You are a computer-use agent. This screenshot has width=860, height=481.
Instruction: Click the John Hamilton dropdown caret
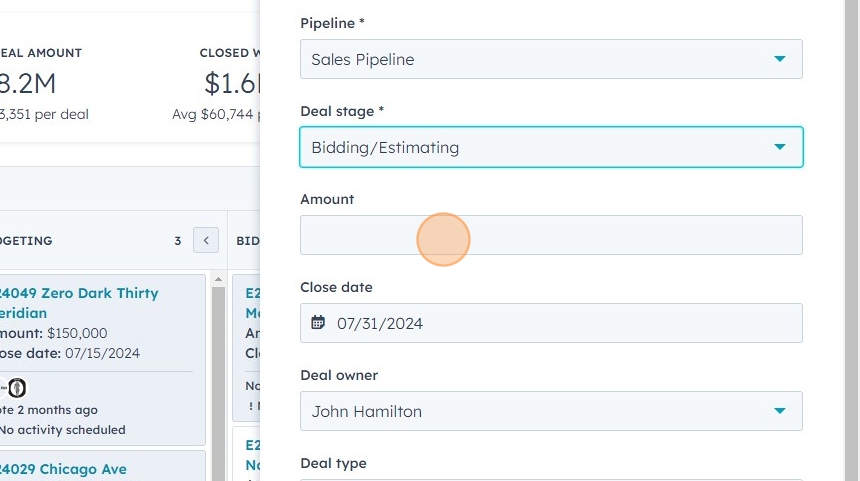780,411
